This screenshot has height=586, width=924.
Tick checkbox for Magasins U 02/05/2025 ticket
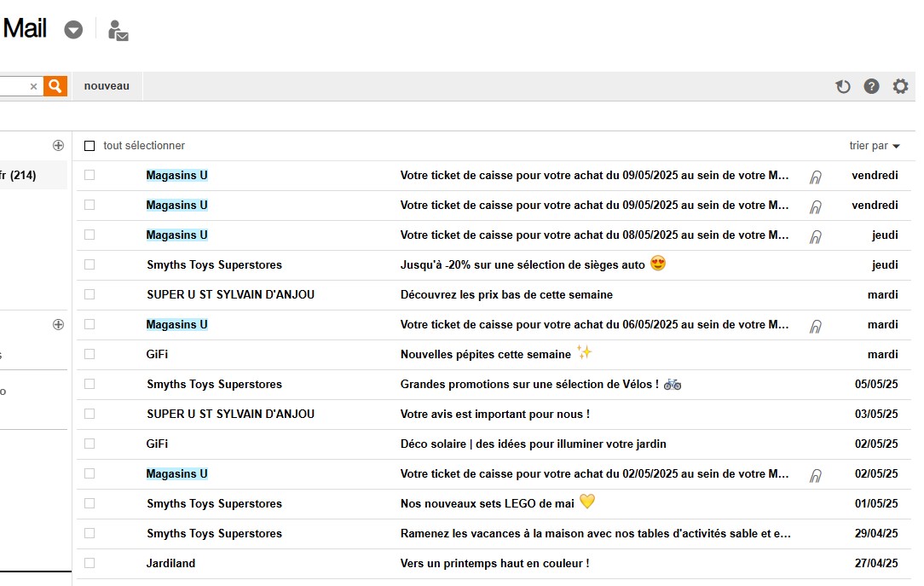90,473
